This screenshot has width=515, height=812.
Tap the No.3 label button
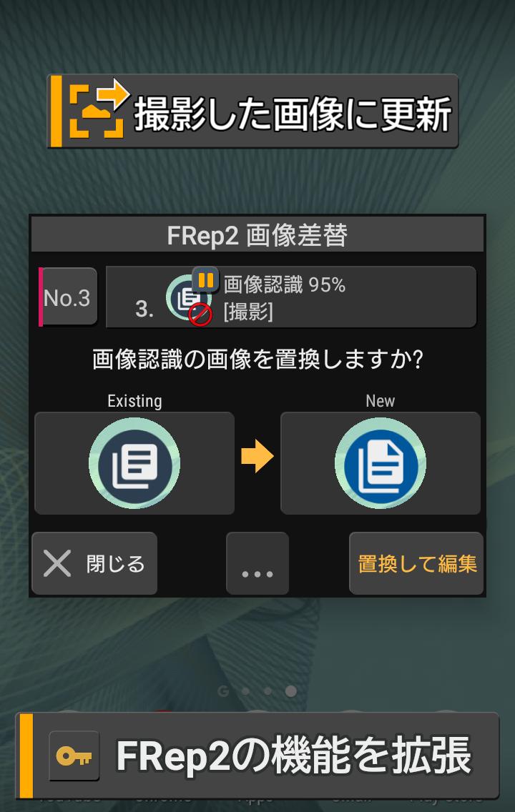(69, 297)
